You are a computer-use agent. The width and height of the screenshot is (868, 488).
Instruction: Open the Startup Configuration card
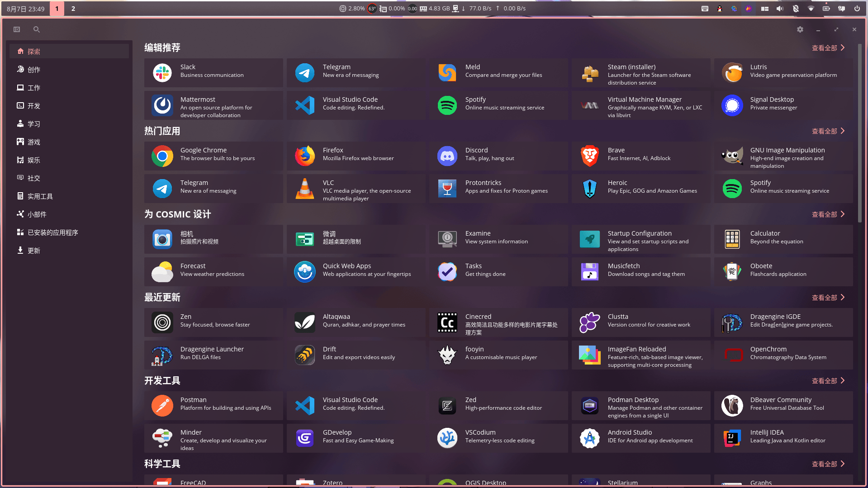click(x=641, y=239)
